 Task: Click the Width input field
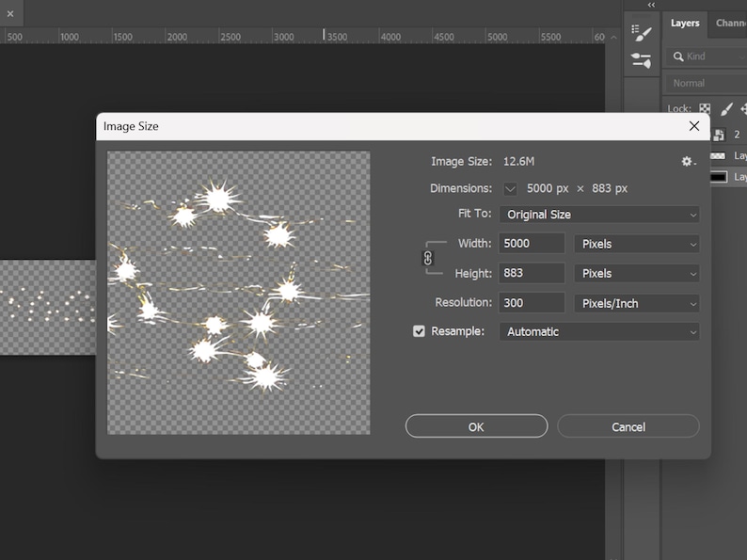(x=532, y=244)
